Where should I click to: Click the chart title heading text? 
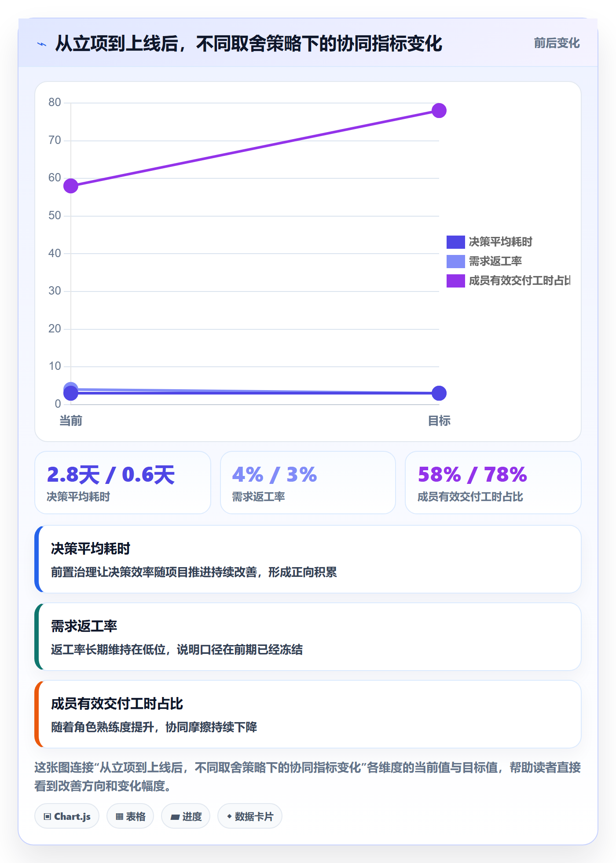tap(249, 44)
